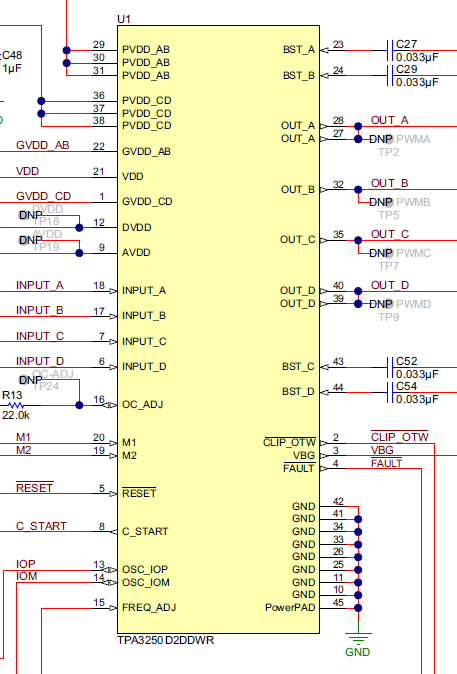This screenshot has height=674, width=457.
Task: Select the CLIP_OTW net label
Action: pyautogui.click(x=400, y=437)
